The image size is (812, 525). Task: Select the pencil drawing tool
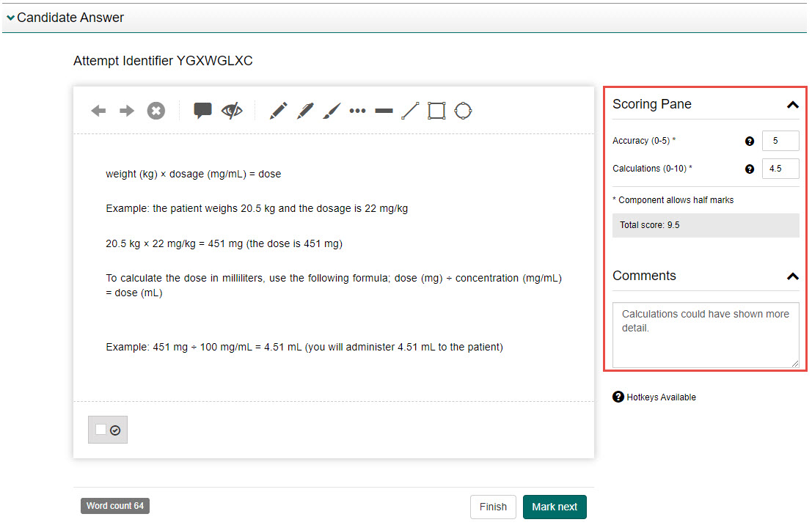(x=278, y=111)
